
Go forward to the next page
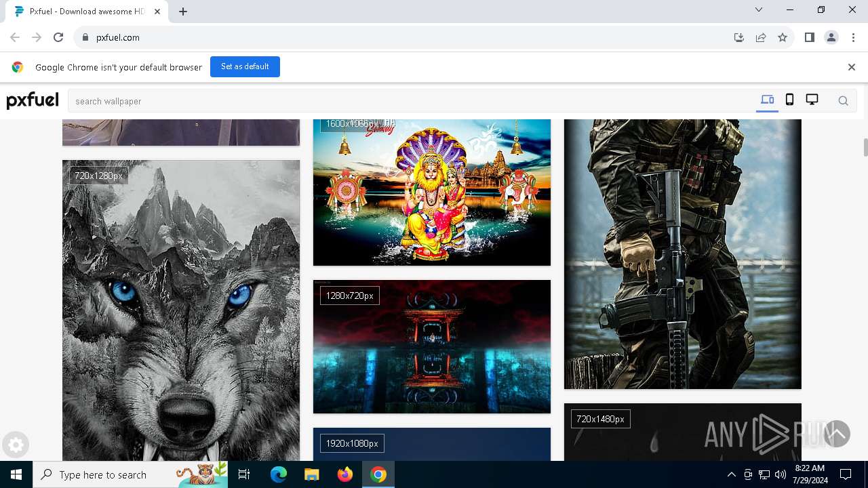37,37
